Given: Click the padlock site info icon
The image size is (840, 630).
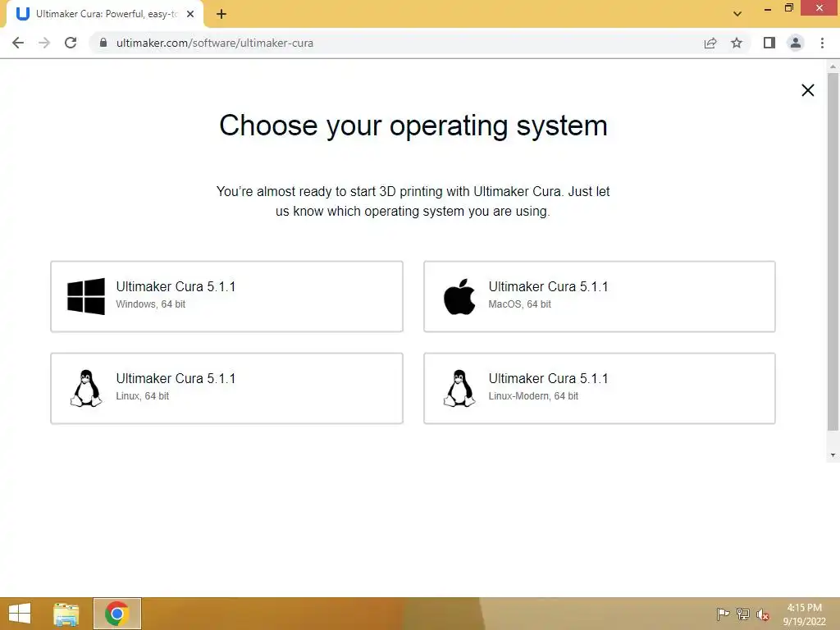Looking at the screenshot, I should click(103, 43).
